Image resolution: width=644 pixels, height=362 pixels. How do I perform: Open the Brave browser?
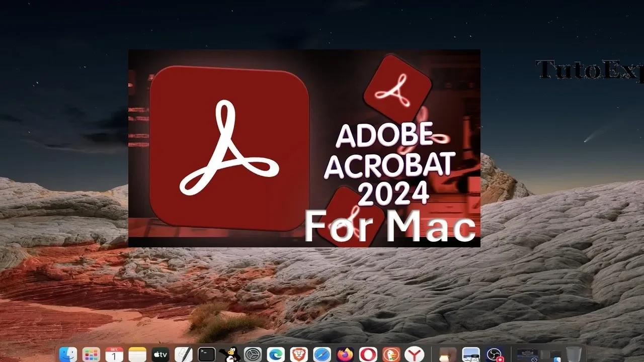(x=299, y=354)
